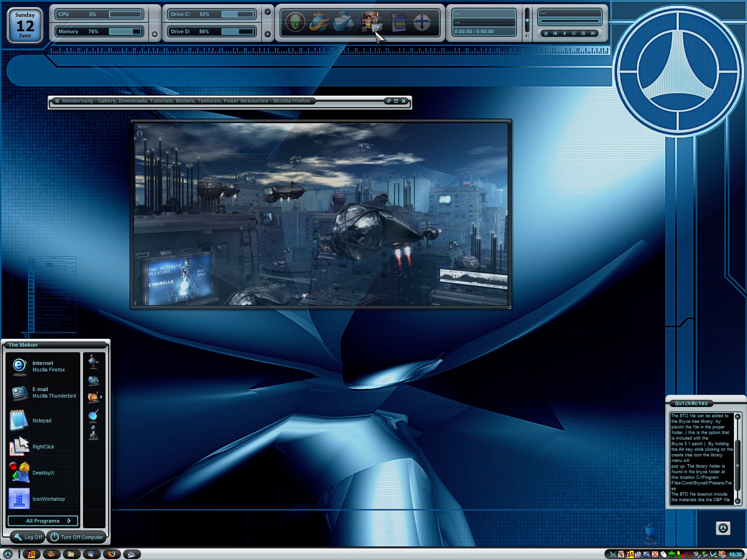
Task: Click the last quick launch icon
Action: pos(132,554)
